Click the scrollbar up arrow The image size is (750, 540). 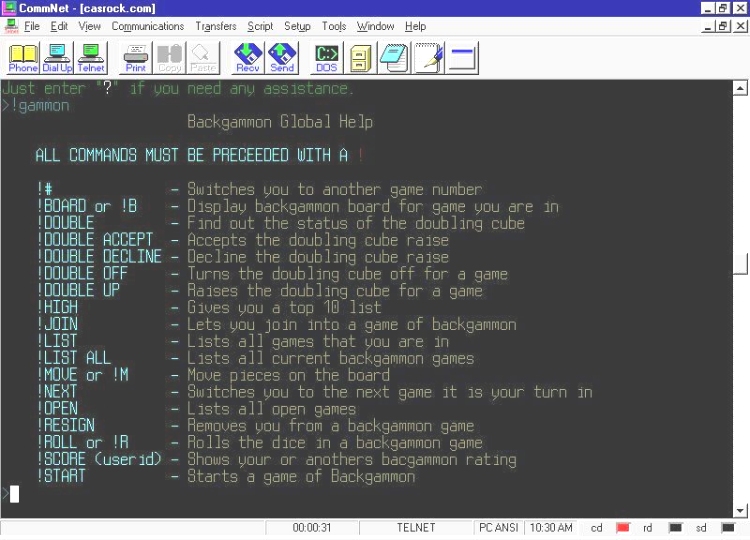point(740,88)
